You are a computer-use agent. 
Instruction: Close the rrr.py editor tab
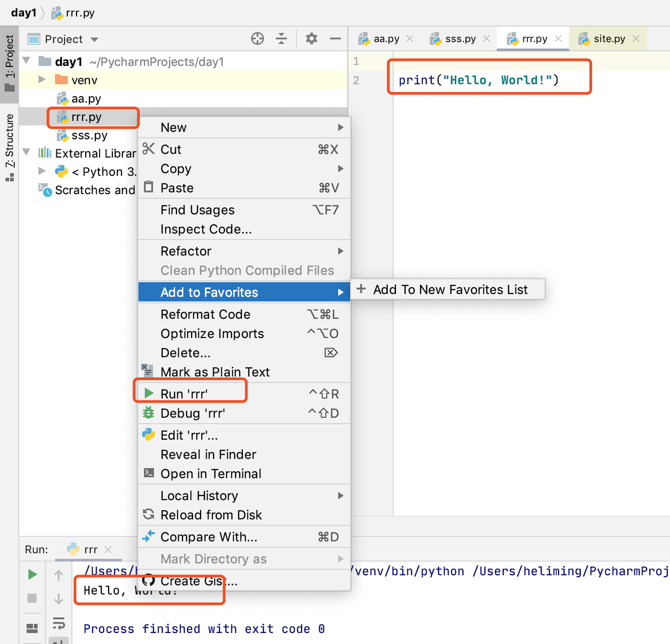tap(558, 39)
